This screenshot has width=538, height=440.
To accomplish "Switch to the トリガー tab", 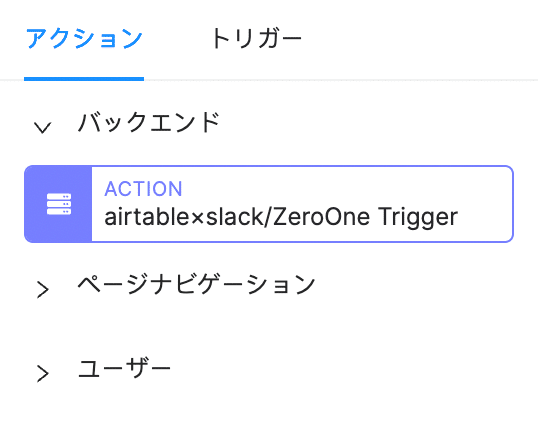I will pyautogui.click(x=256, y=38).
